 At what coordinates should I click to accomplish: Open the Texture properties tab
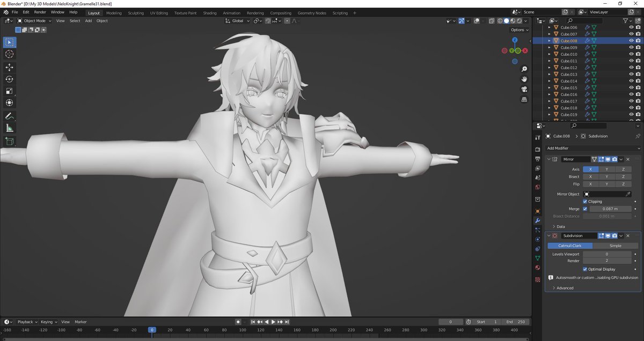tap(538, 280)
